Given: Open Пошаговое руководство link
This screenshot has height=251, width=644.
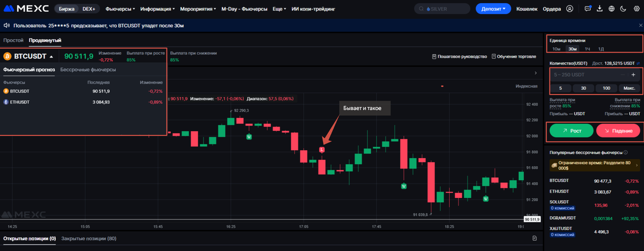Looking at the screenshot, I should click(x=459, y=56).
